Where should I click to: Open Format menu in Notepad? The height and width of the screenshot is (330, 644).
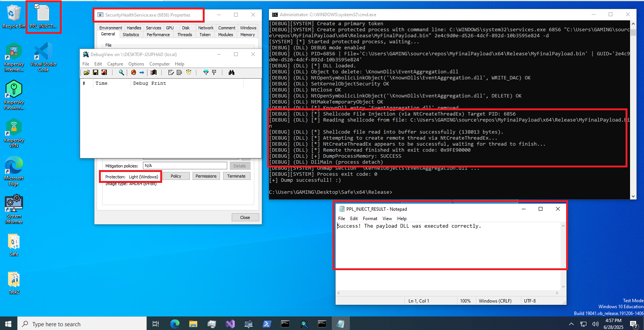[x=370, y=219]
